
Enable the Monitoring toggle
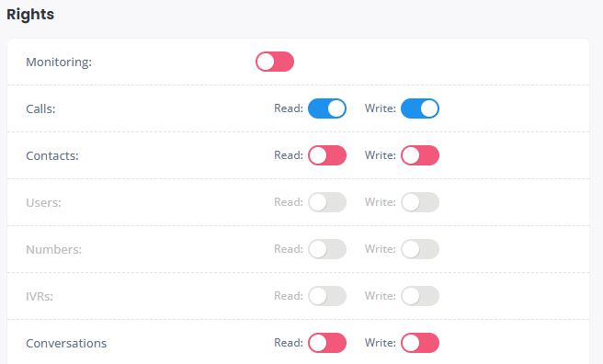(x=275, y=62)
